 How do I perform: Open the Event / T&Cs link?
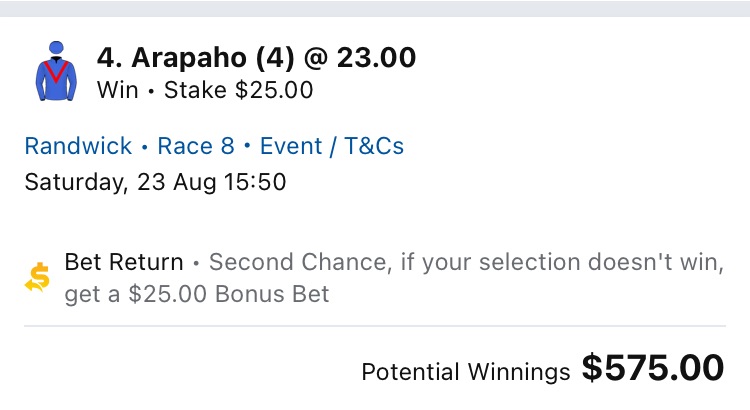pyautogui.click(x=332, y=146)
